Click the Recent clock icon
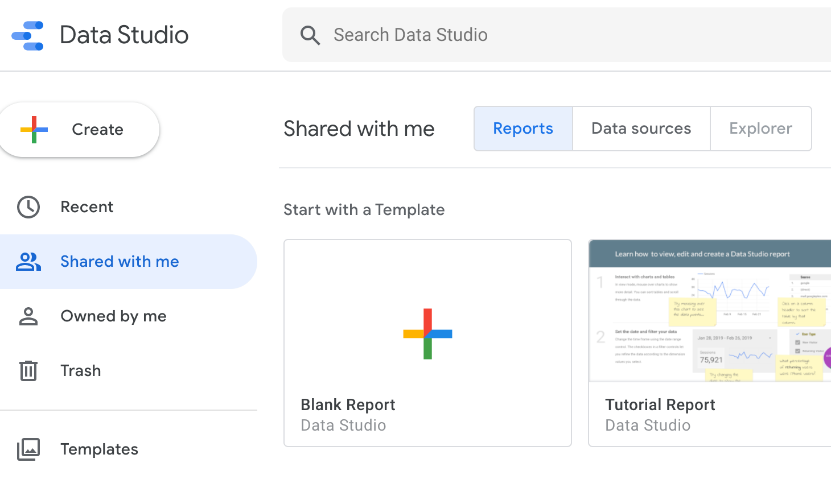 [28, 207]
